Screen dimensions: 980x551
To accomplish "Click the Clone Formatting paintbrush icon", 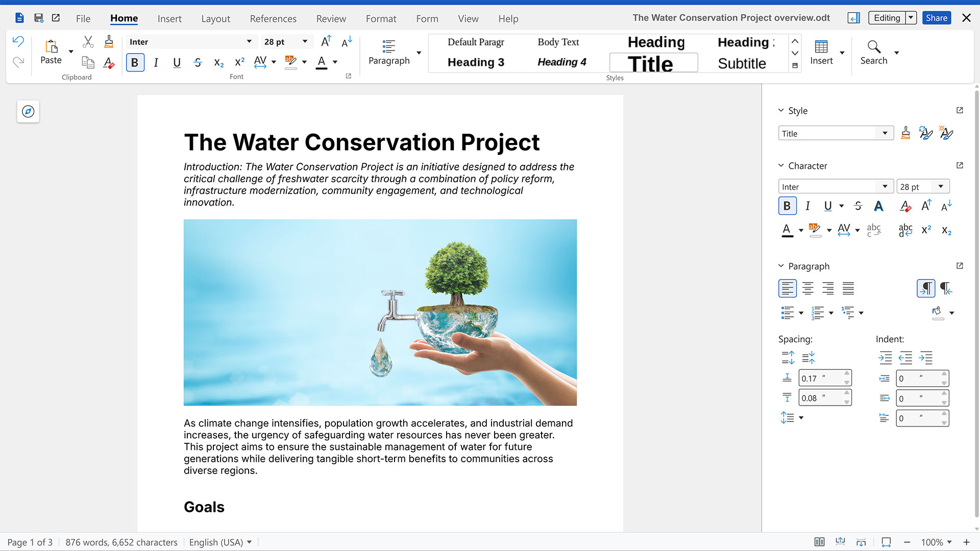I will pyautogui.click(x=109, y=42).
